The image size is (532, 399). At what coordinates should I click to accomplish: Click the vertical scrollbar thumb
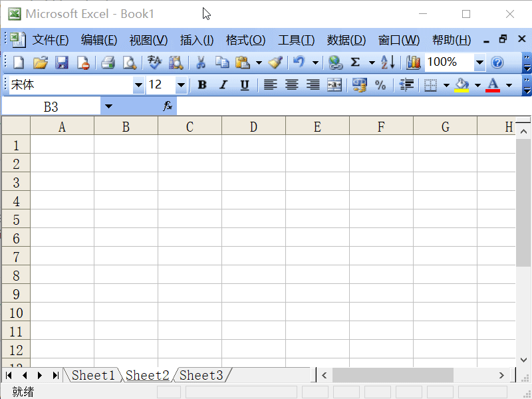tap(523, 202)
